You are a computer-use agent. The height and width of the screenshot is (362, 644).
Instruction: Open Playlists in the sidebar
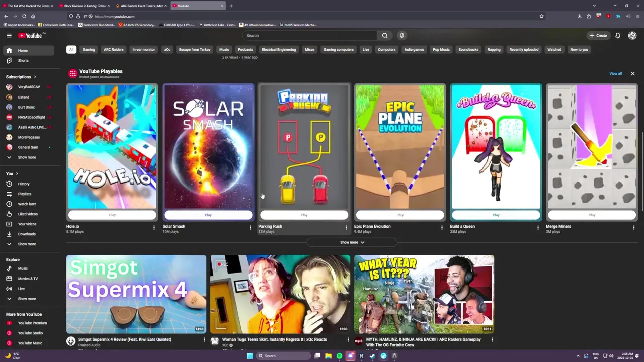point(28,194)
